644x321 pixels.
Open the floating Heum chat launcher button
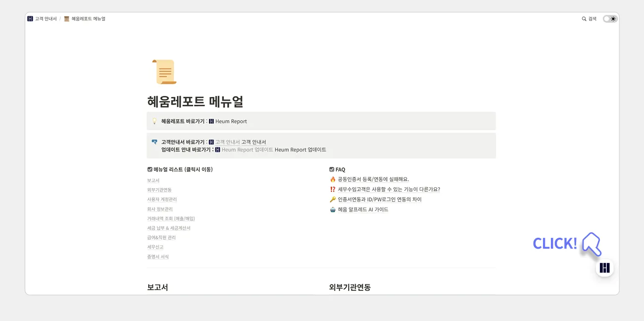point(604,268)
